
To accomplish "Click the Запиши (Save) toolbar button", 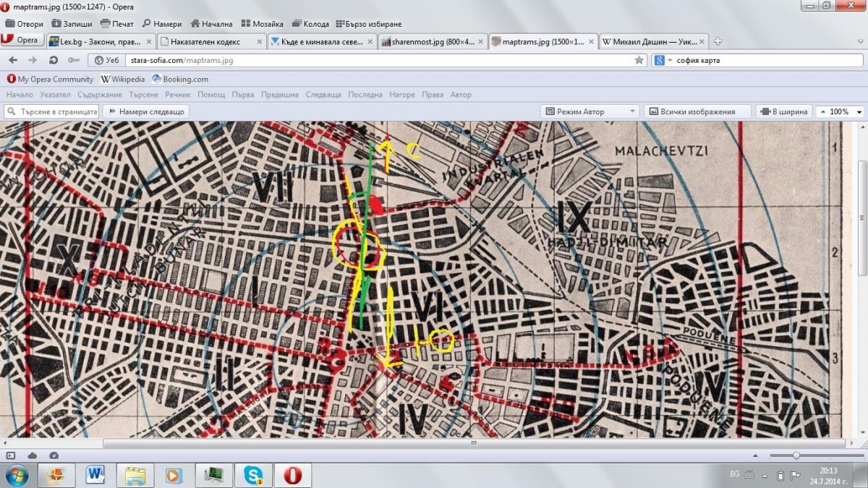I will click(70, 24).
